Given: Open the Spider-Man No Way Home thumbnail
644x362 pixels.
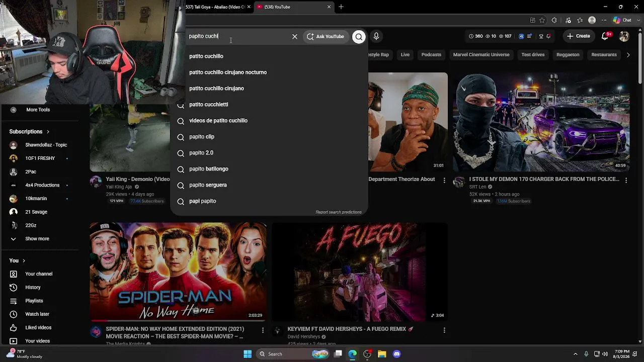Looking at the screenshot, I should (x=178, y=271).
